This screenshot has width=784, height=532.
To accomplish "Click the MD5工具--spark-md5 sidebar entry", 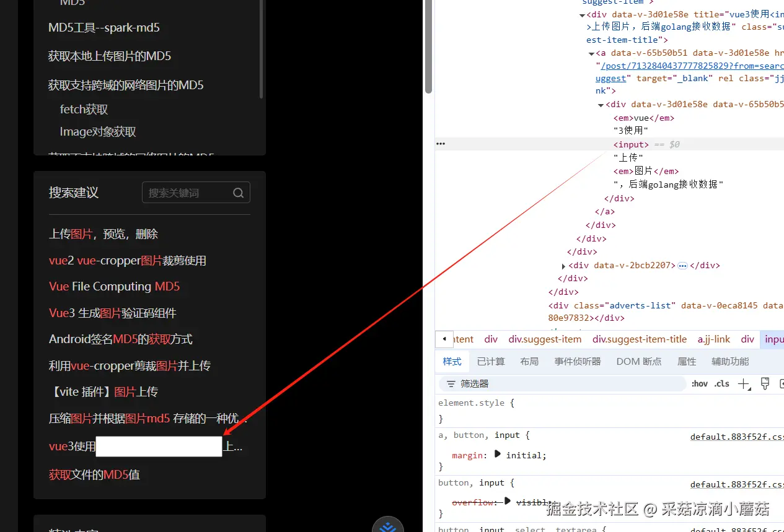I will pos(104,27).
